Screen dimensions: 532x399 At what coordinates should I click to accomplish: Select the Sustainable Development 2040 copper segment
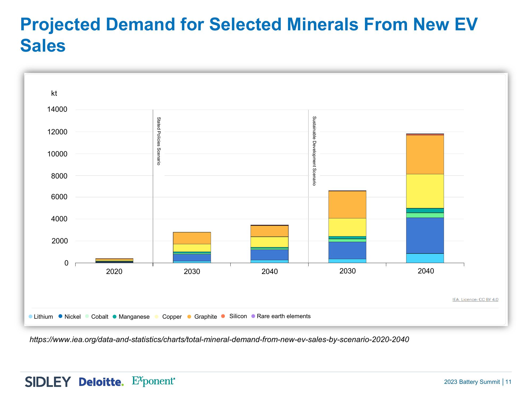[x=425, y=191]
